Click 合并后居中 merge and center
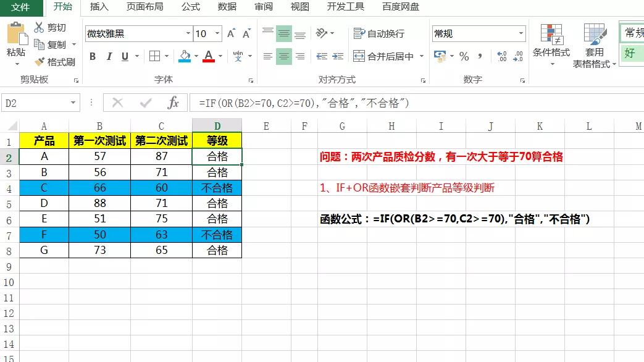This screenshot has width=644, height=362. [x=383, y=56]
